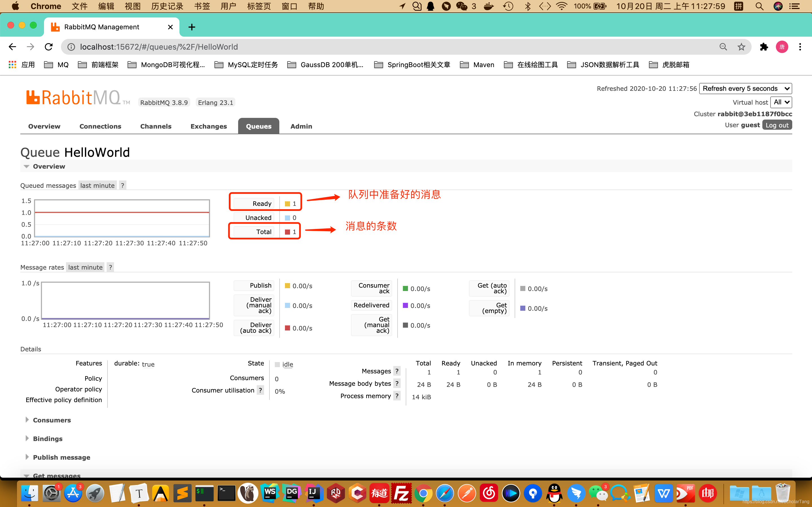The width and height of the screenshot is (812, 507).
Task: Switch to the Connections tab
Action: pos(100,126)
